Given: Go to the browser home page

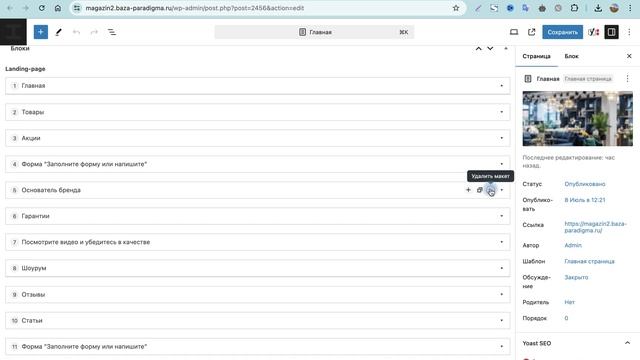Looking at the screenshot, I should 58,8.
